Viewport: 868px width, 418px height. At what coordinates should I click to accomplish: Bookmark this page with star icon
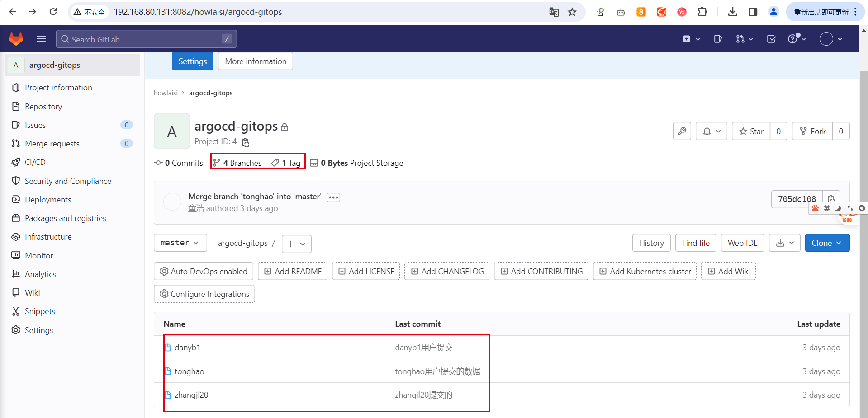coord(572,12)
